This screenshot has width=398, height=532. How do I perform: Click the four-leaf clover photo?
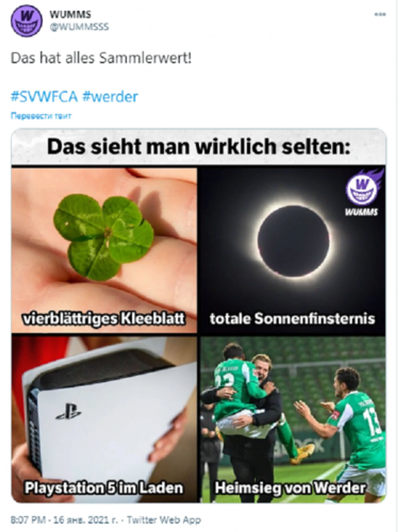click(x=104, y=250)
